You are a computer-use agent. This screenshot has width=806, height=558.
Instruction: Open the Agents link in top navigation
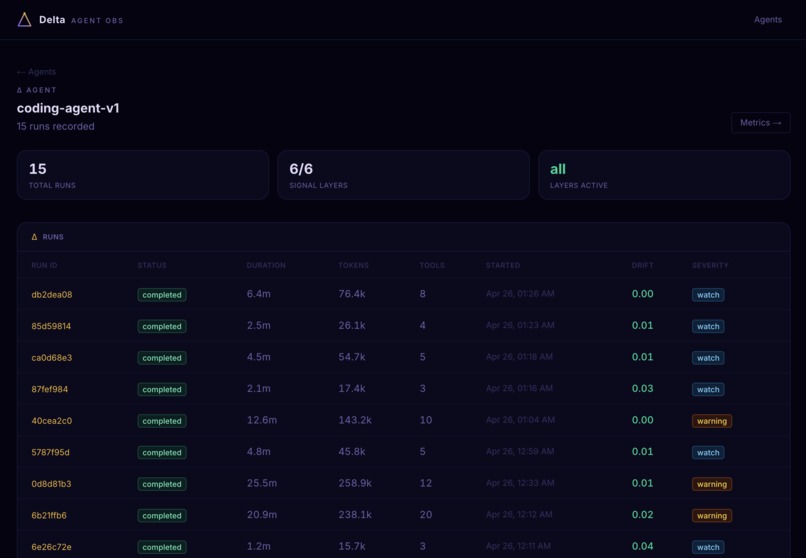(767, 20)
